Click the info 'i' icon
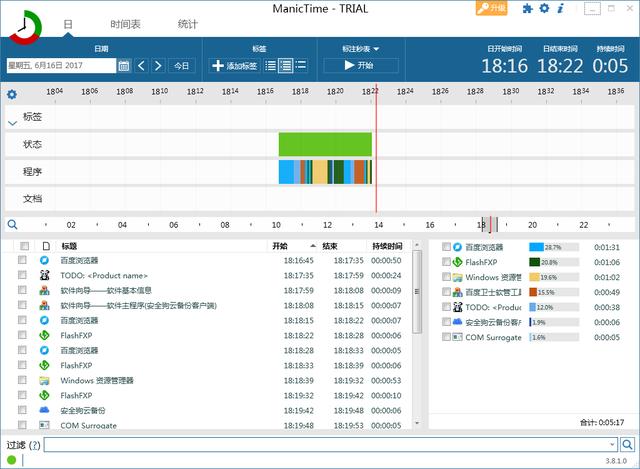This screenshot has height=469, width=640. click(x=561, y=8)
